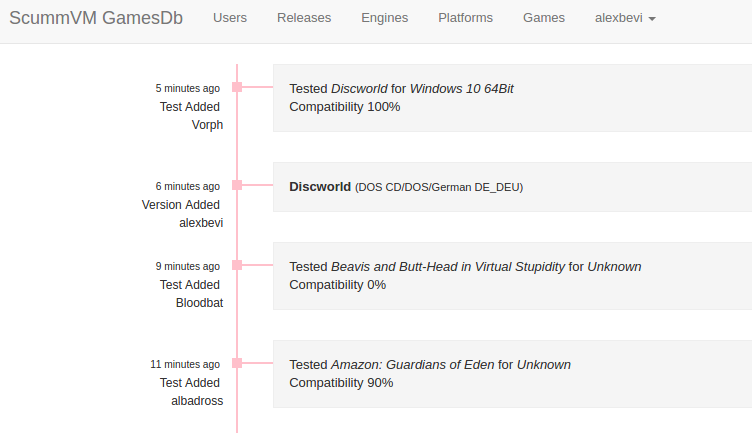
Task: Click the 11 minutes ago timeline marker
Action: pyautogui.click(x=237, y=363)
